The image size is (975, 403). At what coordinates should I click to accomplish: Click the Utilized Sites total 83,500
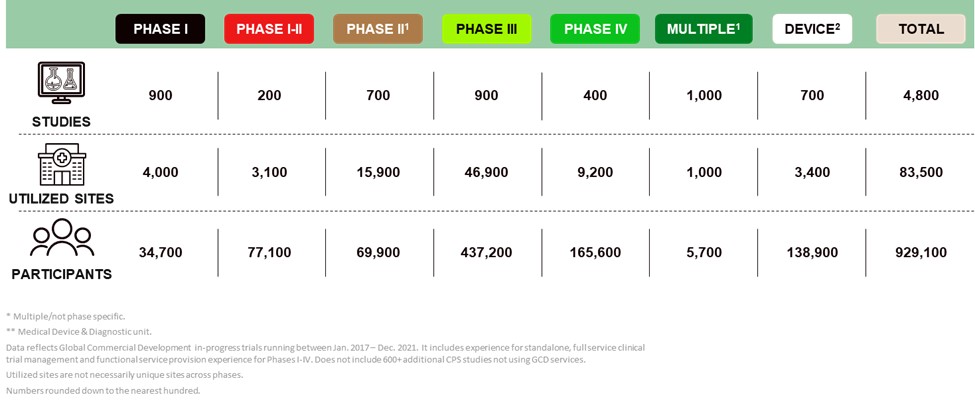point(921,172)
